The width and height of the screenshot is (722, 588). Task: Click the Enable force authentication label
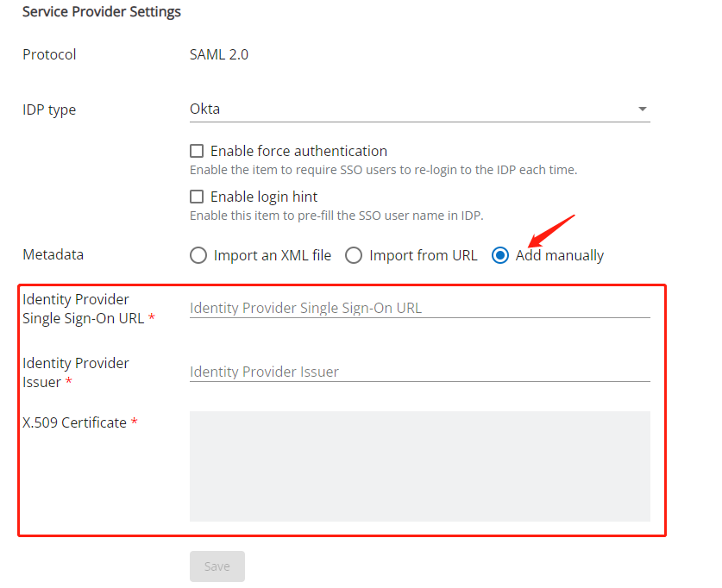298,151
